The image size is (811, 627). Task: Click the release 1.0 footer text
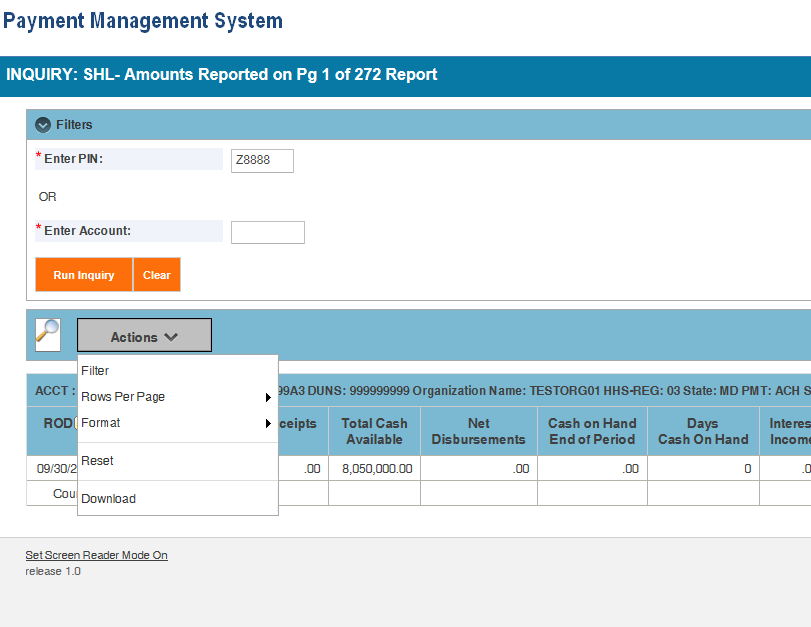(53, 571)
